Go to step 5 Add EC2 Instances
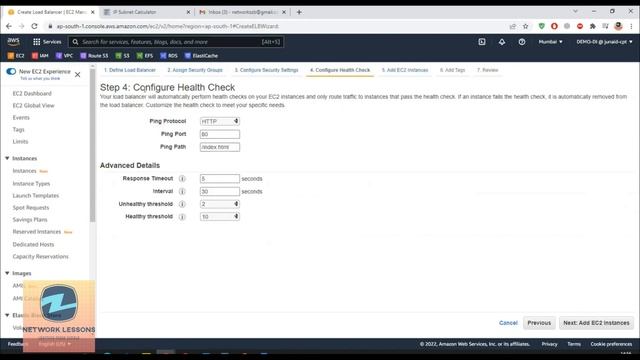Image resolution: width=640 pixels, height=360 pixels. point(405,70)
